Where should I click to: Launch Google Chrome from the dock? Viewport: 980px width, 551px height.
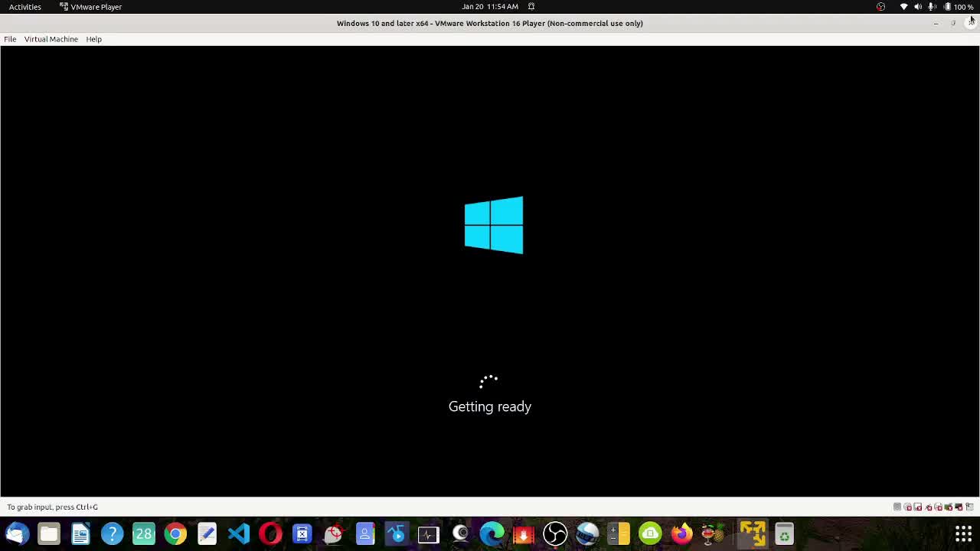point(175,533)
